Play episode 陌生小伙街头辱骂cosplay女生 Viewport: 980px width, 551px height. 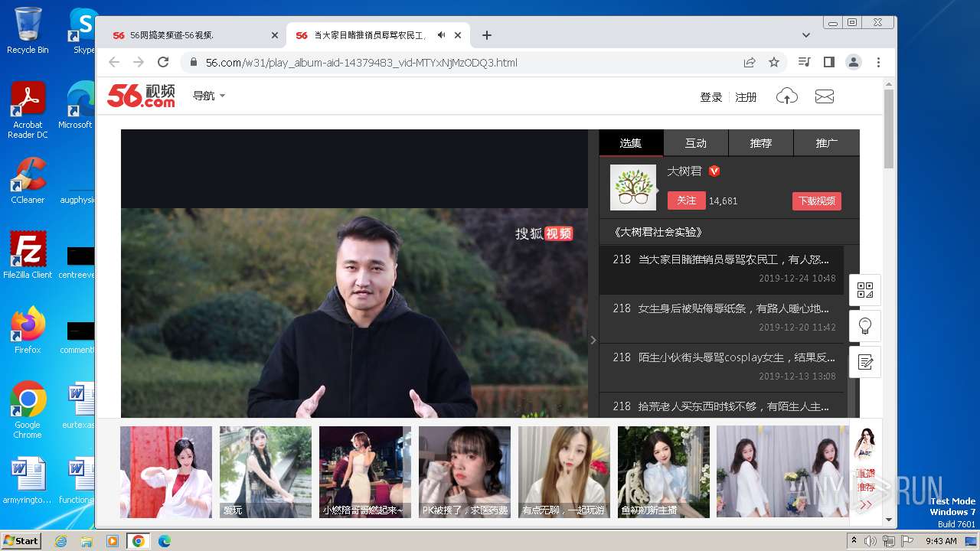(x=721, y=367)
